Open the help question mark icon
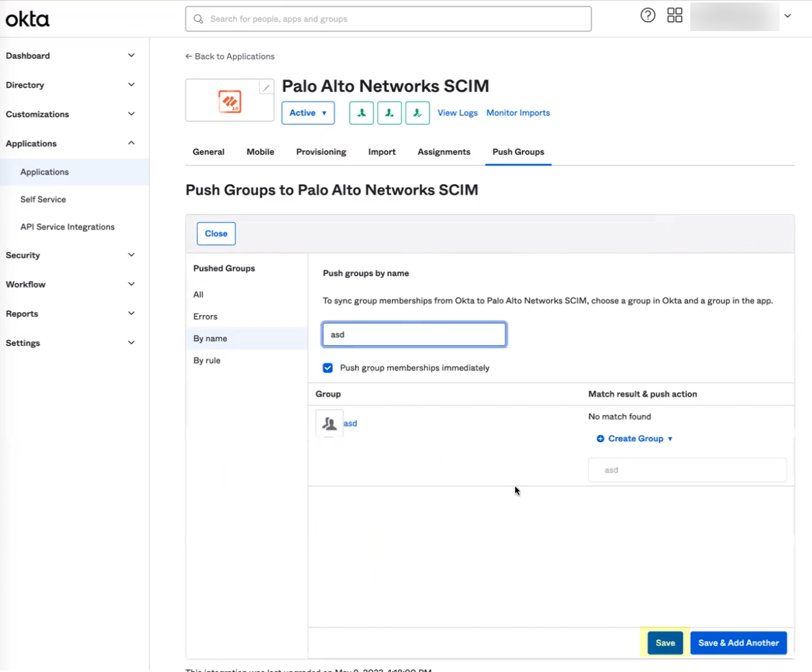812x672 pixels. pyautogui.click(x=647, y=15)
